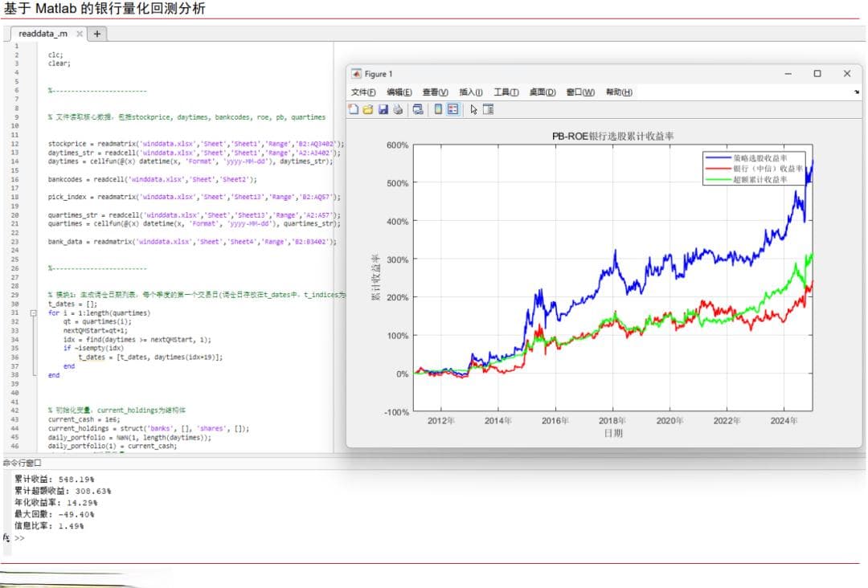Toggle the Insert Legend toolbar icon

pyautogui.click(x=452, y=109)
